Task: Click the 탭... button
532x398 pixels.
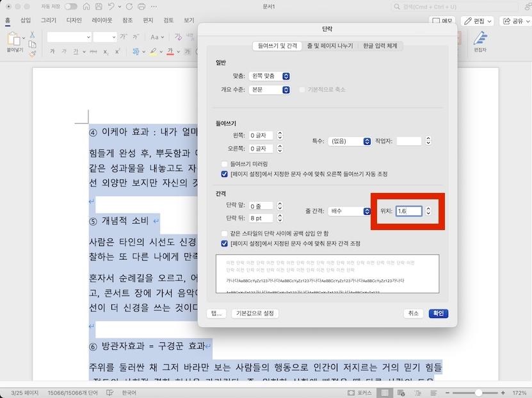Action: point(216,313)
